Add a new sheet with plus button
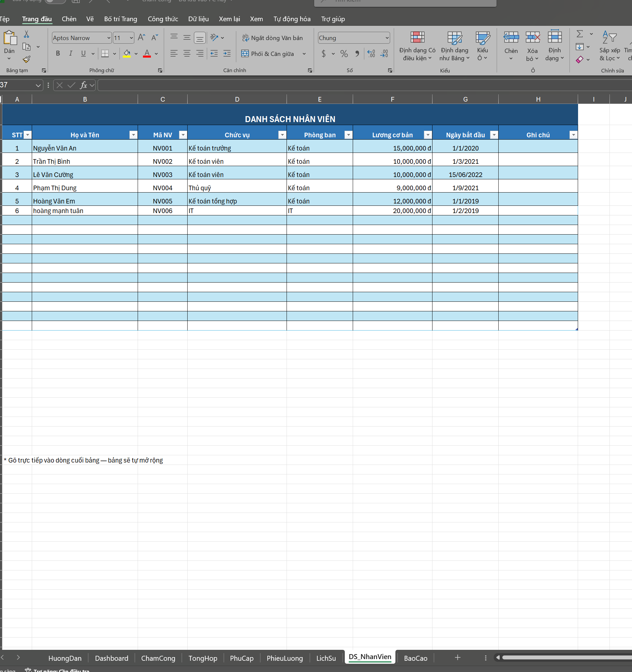Screen dimensions: 632x672 457,657
